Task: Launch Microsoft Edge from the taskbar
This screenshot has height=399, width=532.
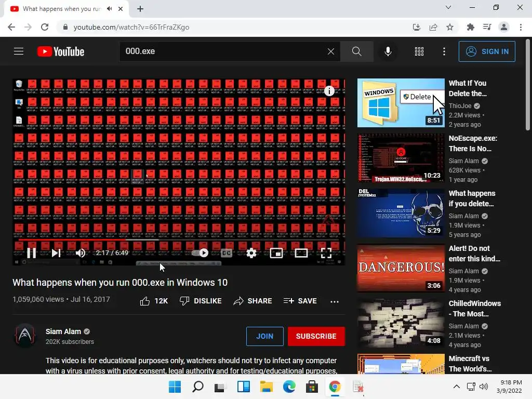Action: coord(289,387)
